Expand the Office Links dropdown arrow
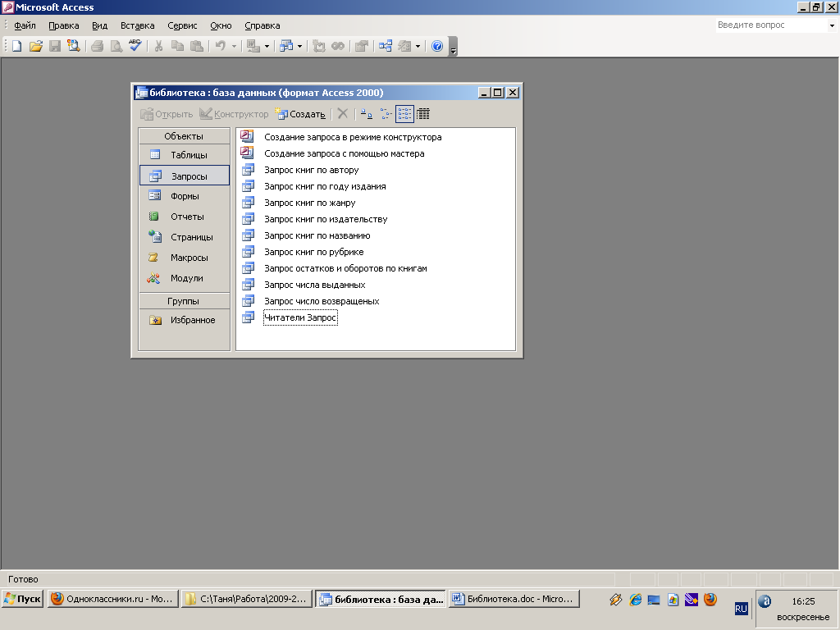The height and width of the screenshot is (630, 840). point(267,47)
